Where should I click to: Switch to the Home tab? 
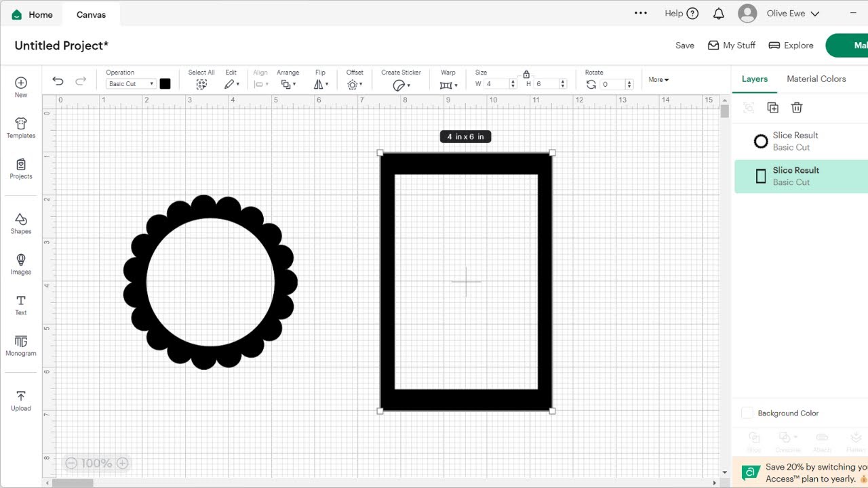tap(32, 14)
